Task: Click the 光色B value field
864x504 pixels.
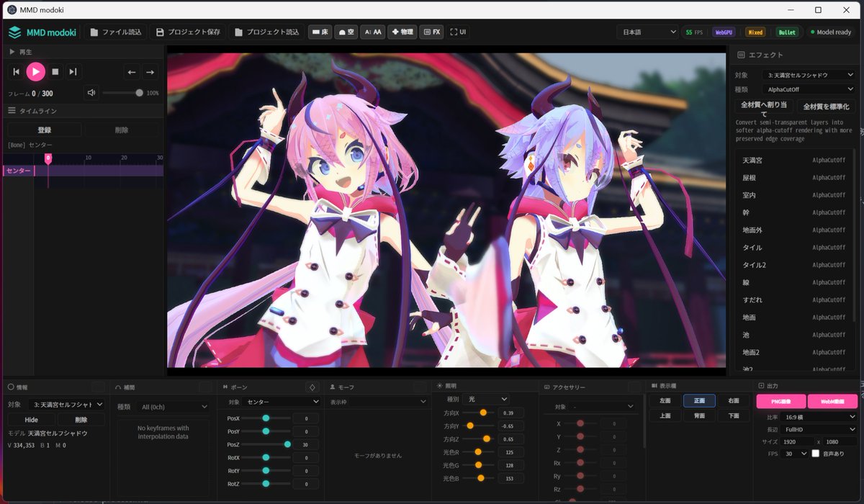Action: pyautogui.click(x=510, y=478)
